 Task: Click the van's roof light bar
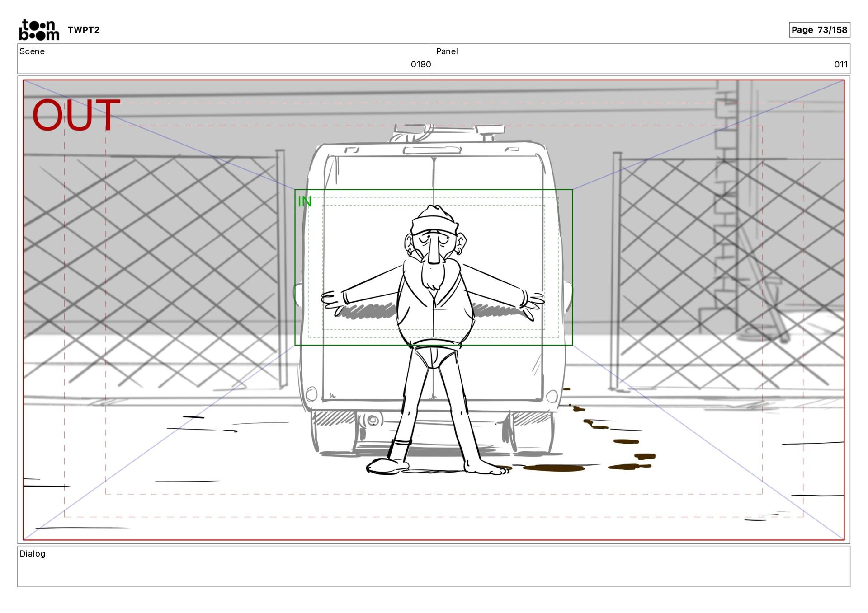pos(447,131)
